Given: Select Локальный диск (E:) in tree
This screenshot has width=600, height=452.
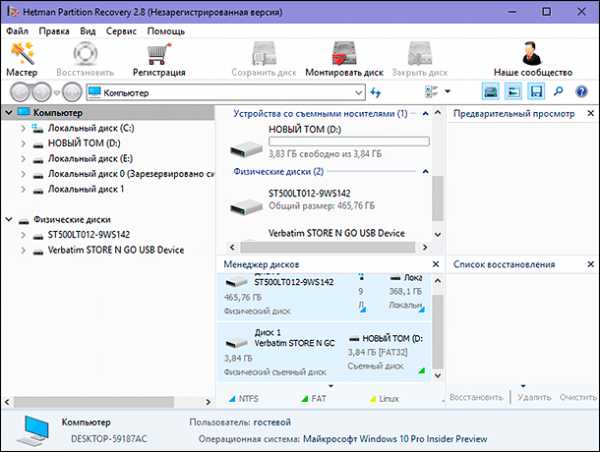Looking at the screenshot, I should pyautogui.click(x=90, y=158).
